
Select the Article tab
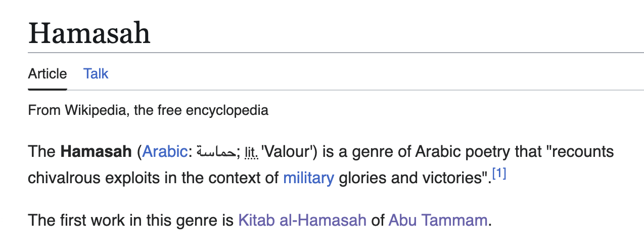coord(48,74)
